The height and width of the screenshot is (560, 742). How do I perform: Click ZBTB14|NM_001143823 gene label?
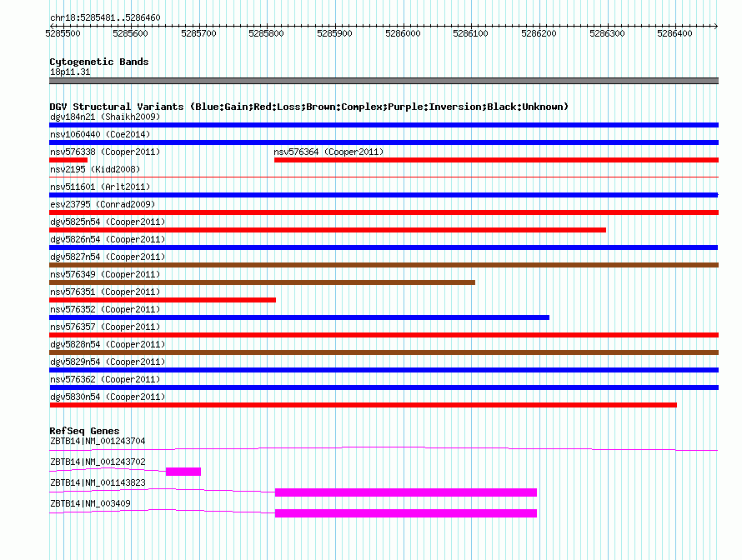pos(98,482)
